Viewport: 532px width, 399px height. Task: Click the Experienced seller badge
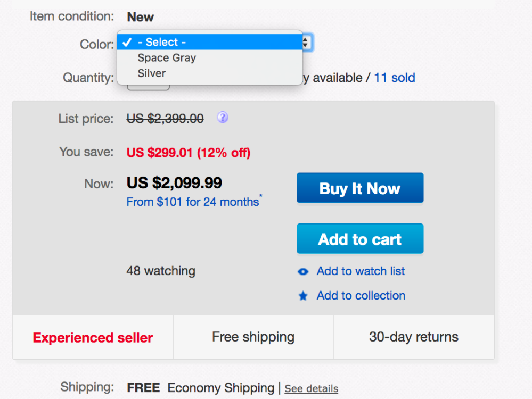point(93,337)
